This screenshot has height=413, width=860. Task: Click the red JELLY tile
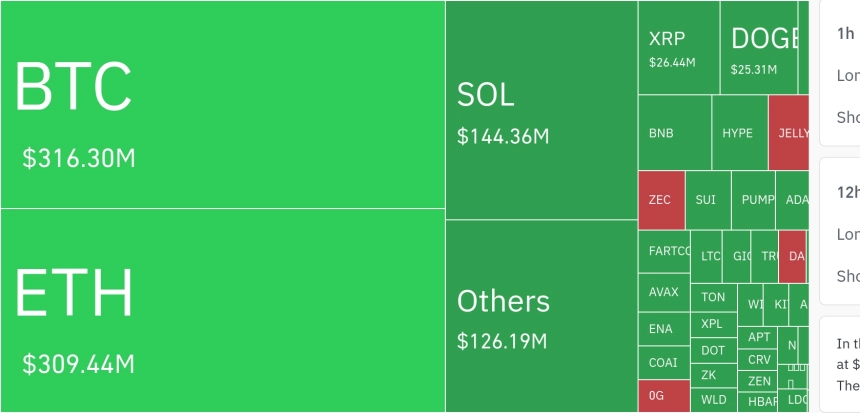[x=789, y=133]
